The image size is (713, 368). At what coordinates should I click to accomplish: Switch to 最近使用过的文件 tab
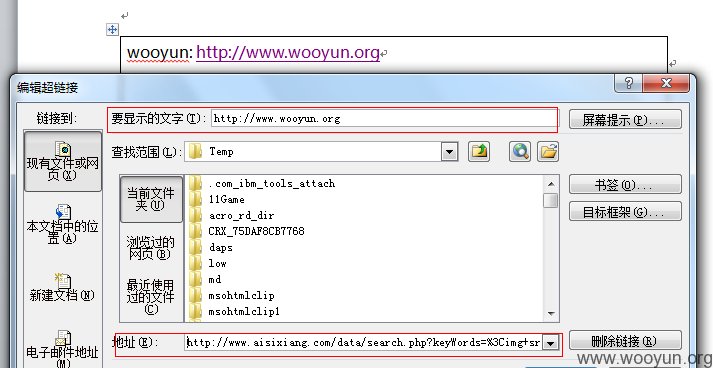151,297
